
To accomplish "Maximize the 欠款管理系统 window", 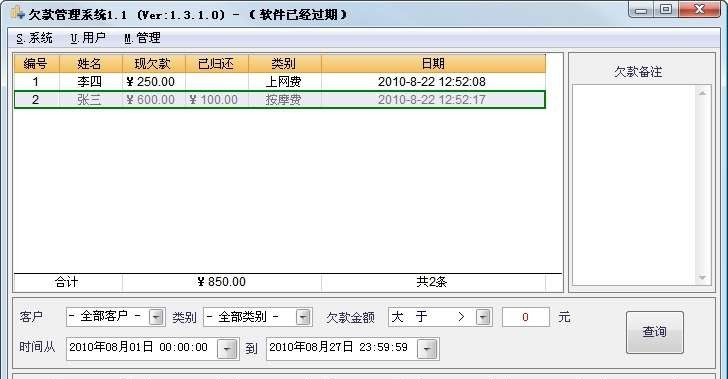I will click(666, 10).
